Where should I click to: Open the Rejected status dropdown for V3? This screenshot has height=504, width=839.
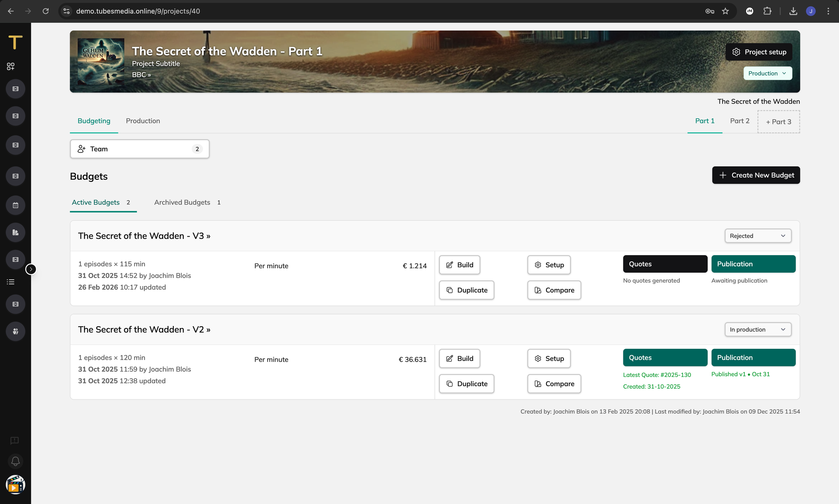point(757,236)
